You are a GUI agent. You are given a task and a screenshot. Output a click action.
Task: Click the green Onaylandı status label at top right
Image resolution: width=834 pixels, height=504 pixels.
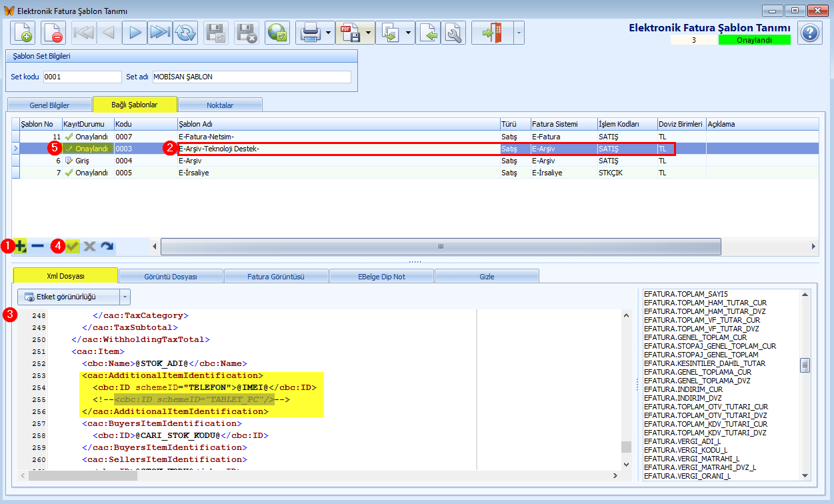754,40
